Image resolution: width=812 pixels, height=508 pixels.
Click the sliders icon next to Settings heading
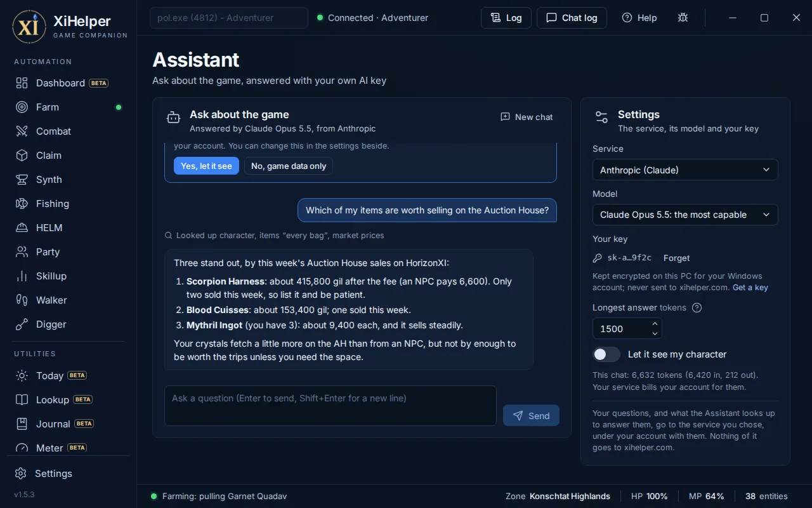tap(601, 117)
